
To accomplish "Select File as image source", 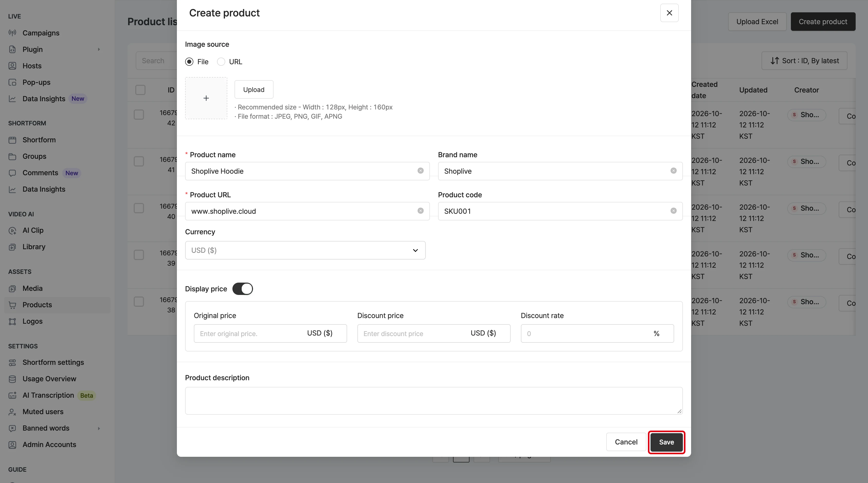I will [x=189, y=62].
